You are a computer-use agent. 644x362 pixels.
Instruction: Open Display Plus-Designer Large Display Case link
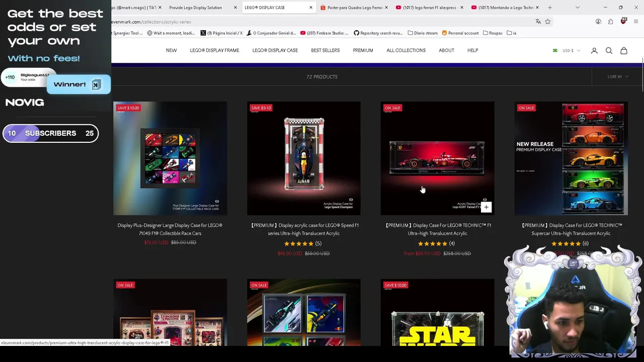170,229
